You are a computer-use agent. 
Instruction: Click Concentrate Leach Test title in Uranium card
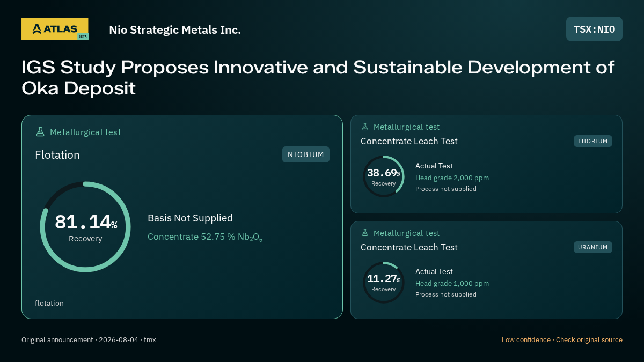[409, 247]
